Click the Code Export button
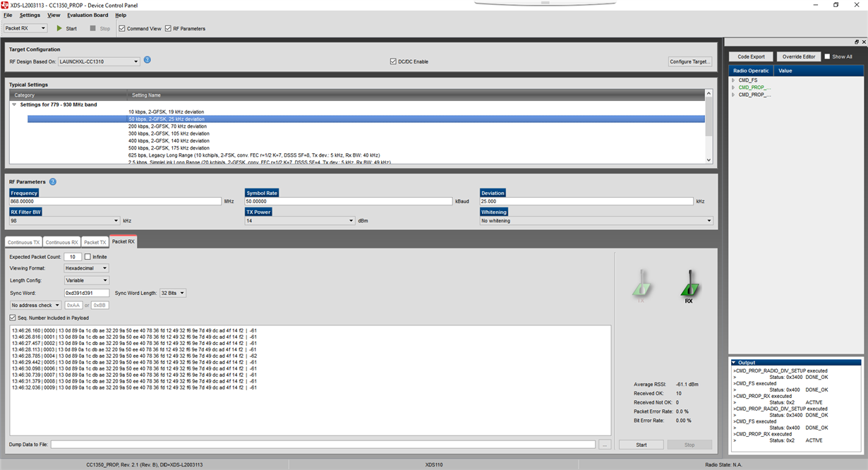 pos(751,56)
